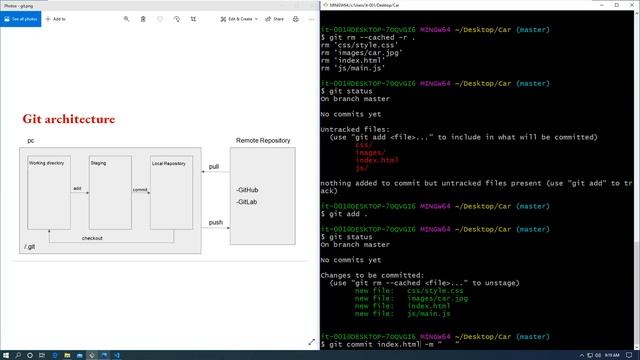The image size is (640, 360).
Task: Click the 'git rm --cached -r .' command text
Action: coord(372,38)
